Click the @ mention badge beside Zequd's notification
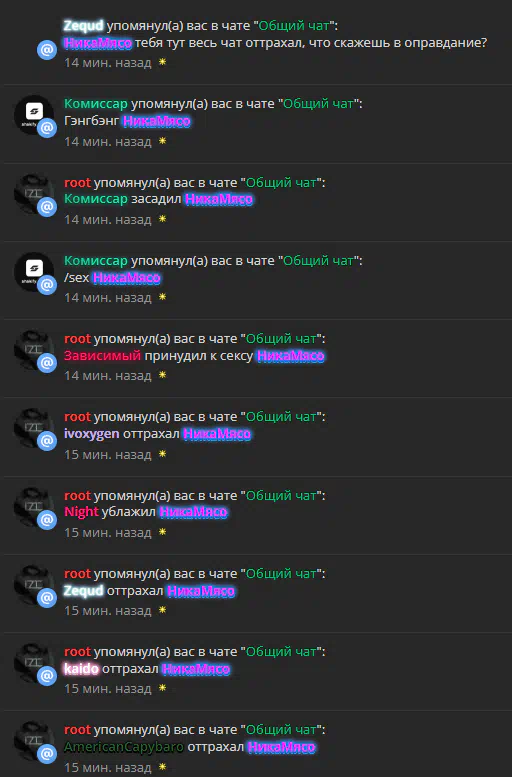Screen dimensions: 512x777 (47, 50)
